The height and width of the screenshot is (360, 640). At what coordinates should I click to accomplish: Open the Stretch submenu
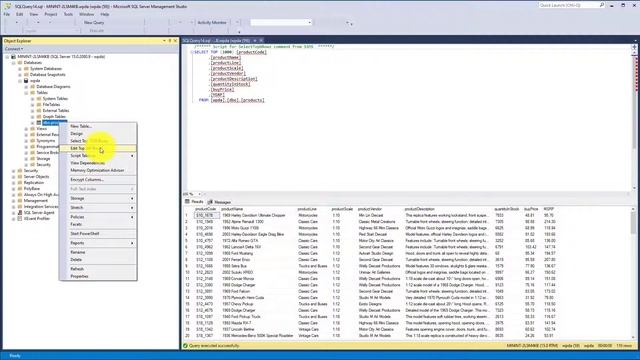(98, 208)
